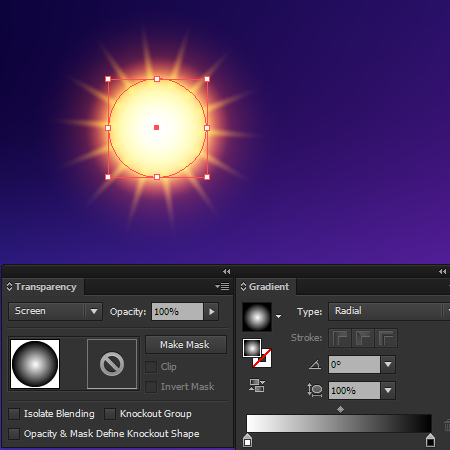Open the Transparency panel options menu
This screenshot has width=450, height=450.
tap(222, 286)
